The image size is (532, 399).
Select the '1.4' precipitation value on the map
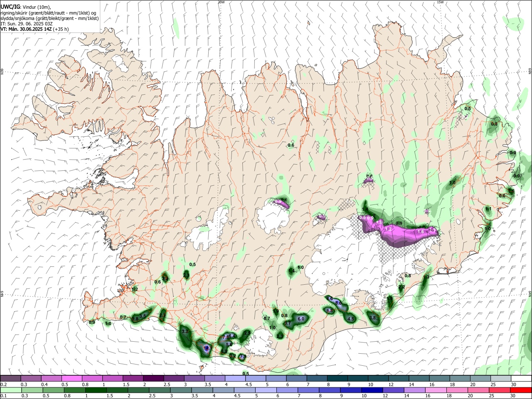pyautogui.click(x=291, y=271)
